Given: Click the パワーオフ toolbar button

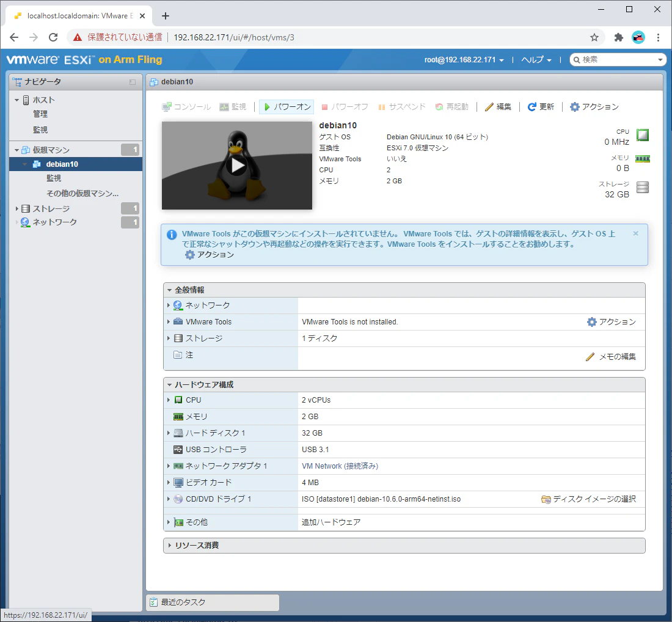Looking at the screenshot, I should coord(345,107).
